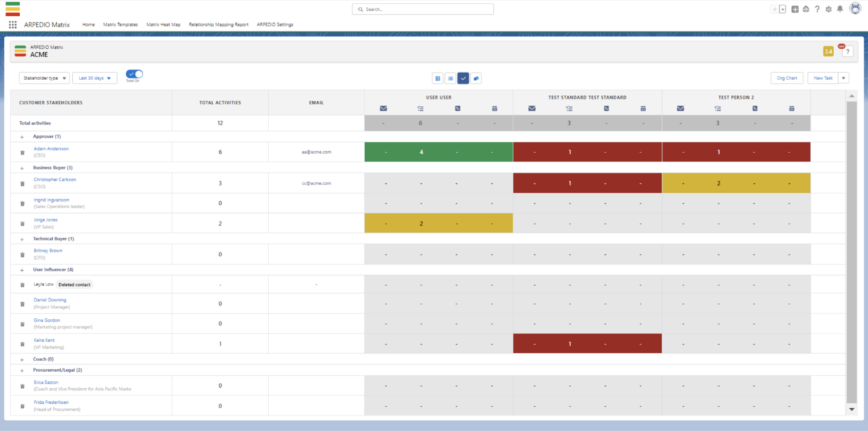Click the Deleted contact badge
Viewport: 868px width, 431px height.
click(x=74, y=285)
